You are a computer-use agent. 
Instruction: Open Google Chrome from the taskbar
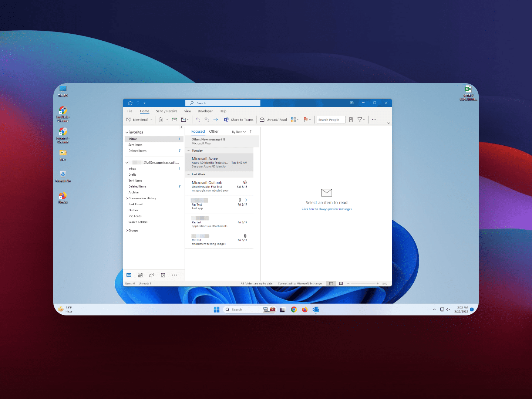294,310
